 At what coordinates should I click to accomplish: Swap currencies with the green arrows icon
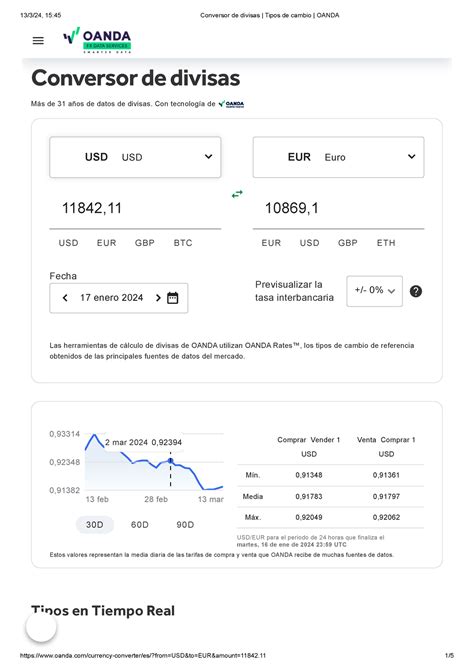tap(237, 194)
